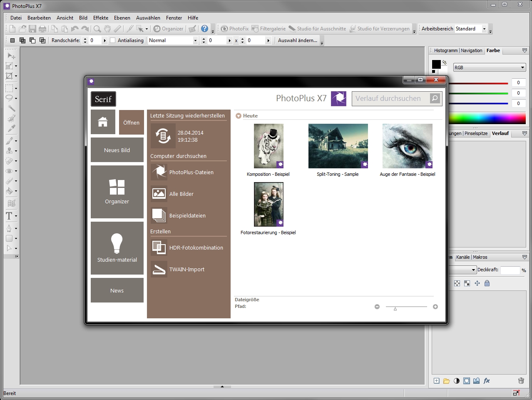Click the Auswahl ändern button
532x400 pixels.
point(297,40)
